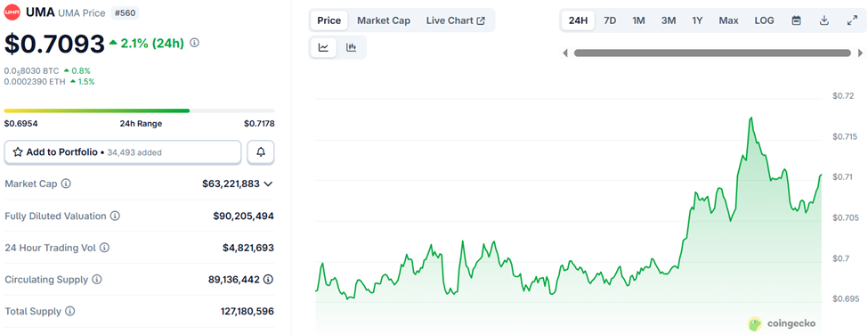Image resolution: width=868 pixels, height=335 pixels.
Task: Open the Market Cap info icon
Action: (66, 184)
